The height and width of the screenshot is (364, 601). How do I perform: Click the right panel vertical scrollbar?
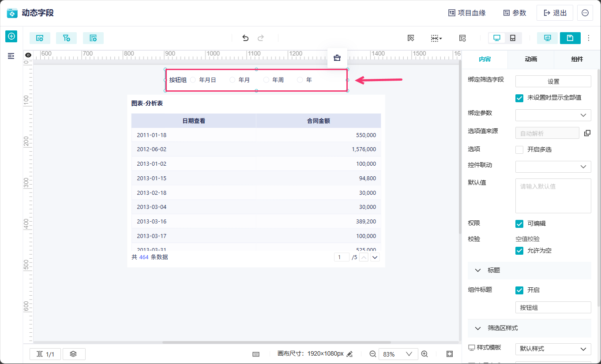(x=599, y=188)
